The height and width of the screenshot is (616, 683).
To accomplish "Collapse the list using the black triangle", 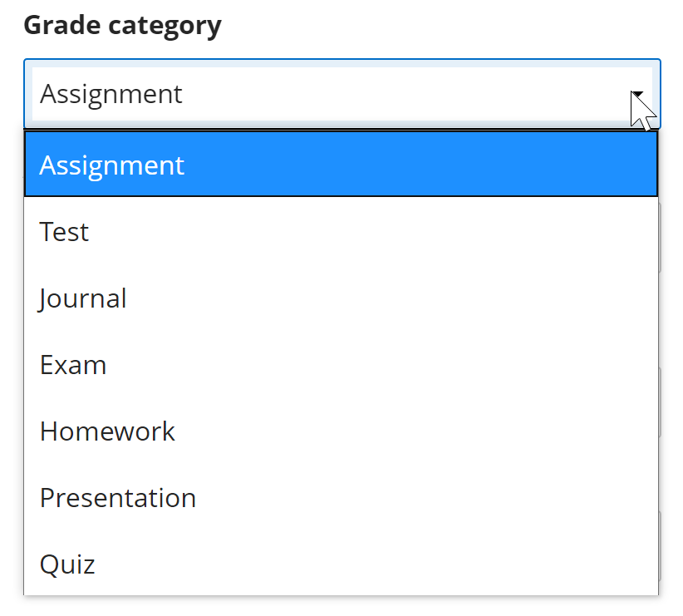I will point(636,95).
